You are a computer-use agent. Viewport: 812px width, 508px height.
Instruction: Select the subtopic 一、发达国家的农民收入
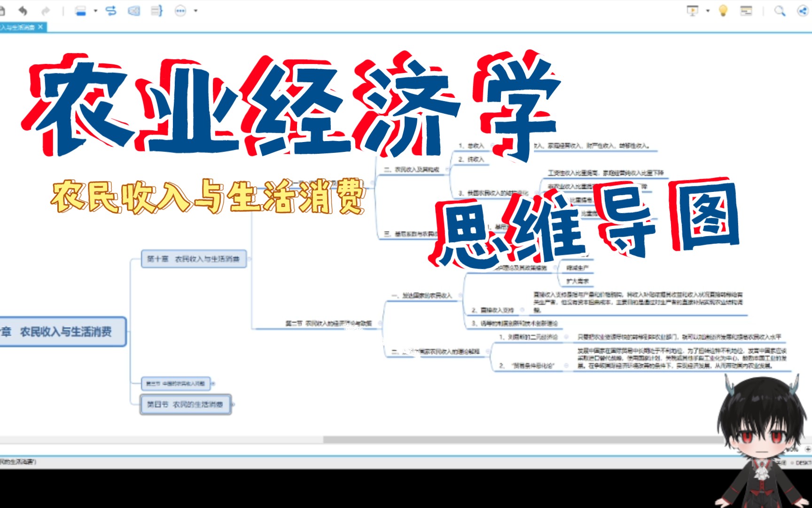[x=422, y=295]
